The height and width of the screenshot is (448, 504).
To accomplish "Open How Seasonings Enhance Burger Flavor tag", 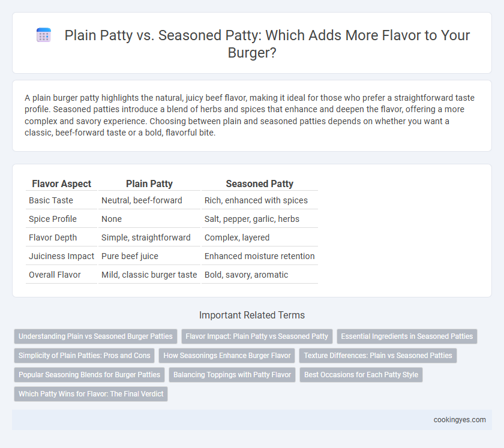I will point(227,356).
